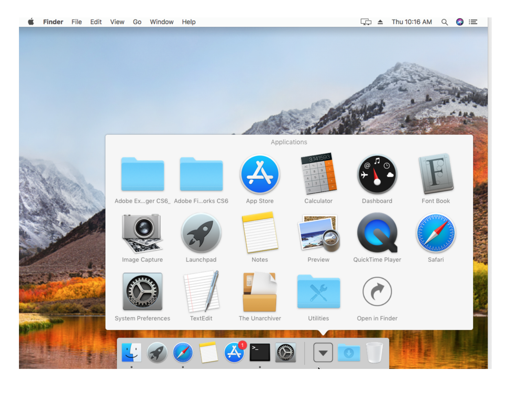Image resolution: width=511 pixels, height=420 pixels.
Task: Open the Adobe Extension Manager CS6 folder
Action: pyautogui.click(x=142, y=174)
